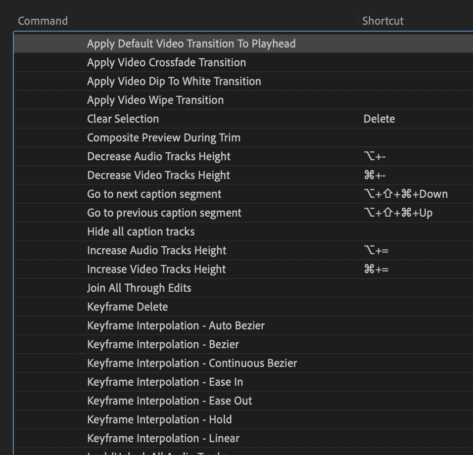This screenshot has width=473, height=455.
Task: Select Apply Video Wipe Transition command
Action: coord(155,100)
